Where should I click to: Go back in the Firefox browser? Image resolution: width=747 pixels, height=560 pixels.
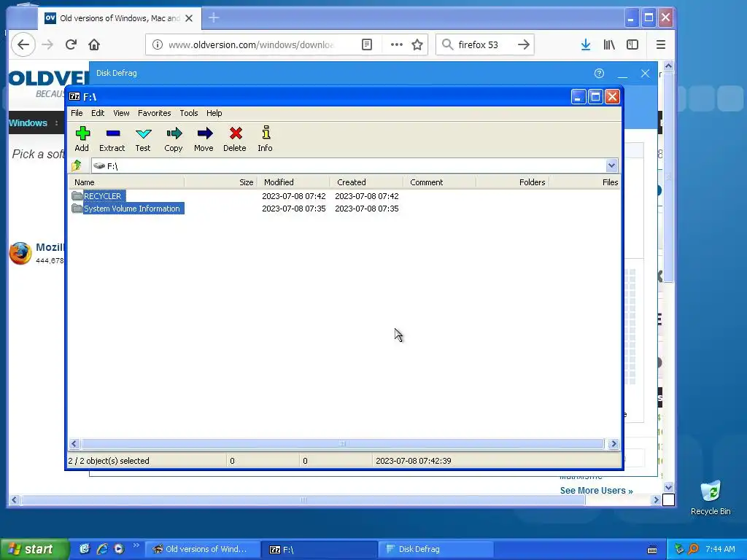23,44
